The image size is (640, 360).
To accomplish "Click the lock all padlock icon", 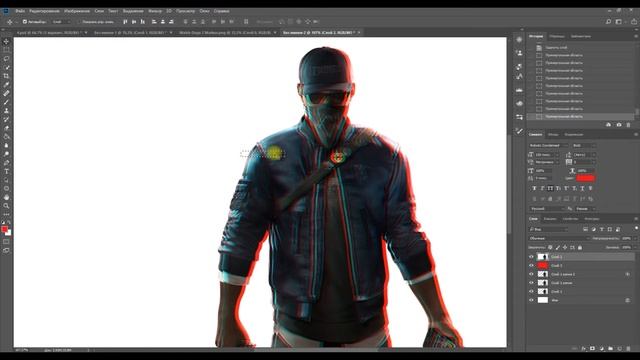I will click(x=580, y=247).
